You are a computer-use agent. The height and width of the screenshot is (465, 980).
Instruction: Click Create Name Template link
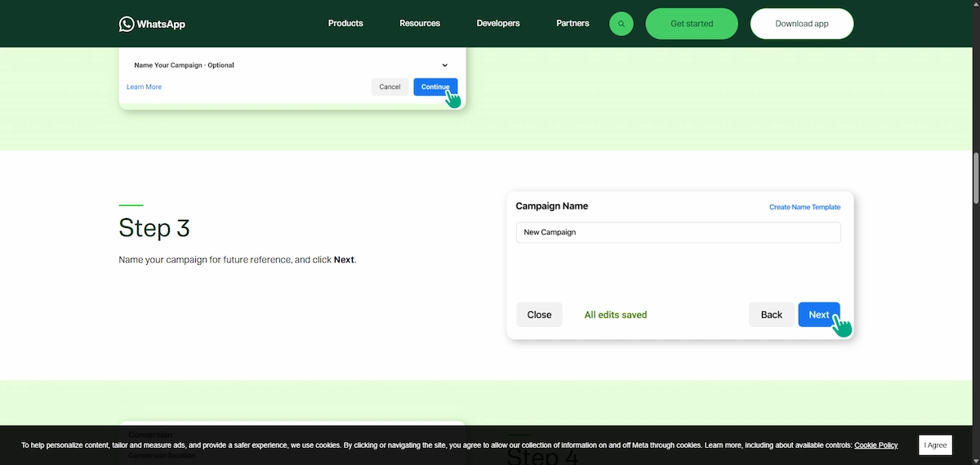(804, 208)
